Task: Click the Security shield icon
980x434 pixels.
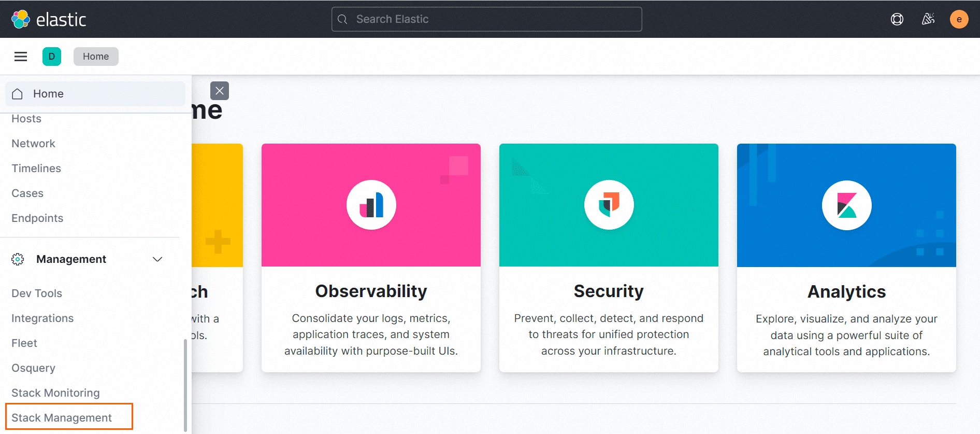Action: [609, 205]
